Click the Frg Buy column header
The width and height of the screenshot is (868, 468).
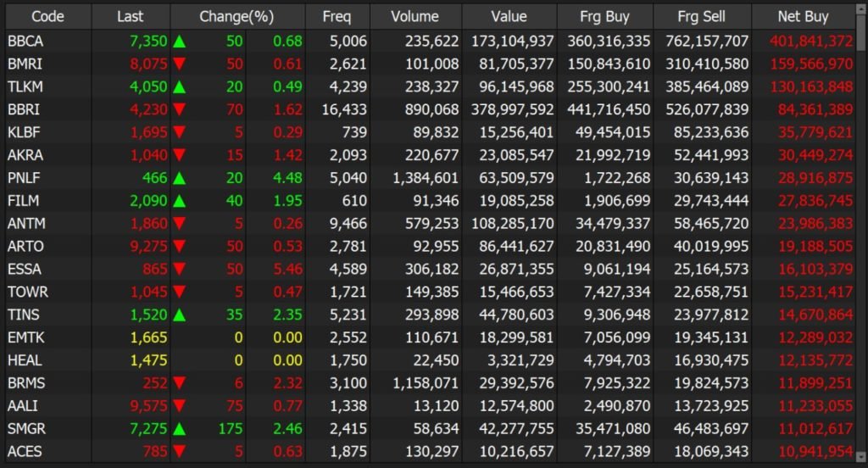pos(605,17)
